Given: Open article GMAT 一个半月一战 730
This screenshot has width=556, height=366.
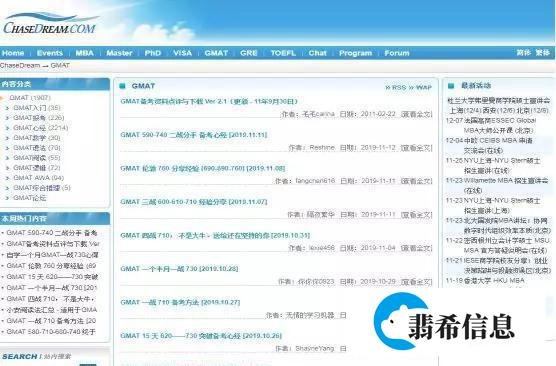Looking at the screenshot, I should pos(179,268).
